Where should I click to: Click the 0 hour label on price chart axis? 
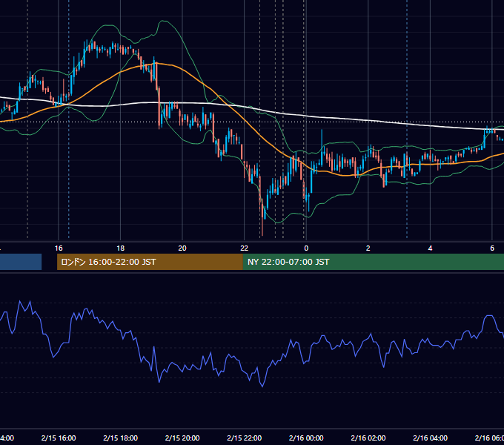click(306, 248)
